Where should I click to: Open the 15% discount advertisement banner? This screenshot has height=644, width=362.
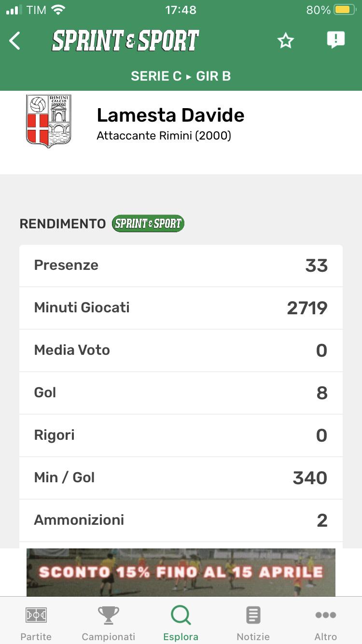pyautogui.click(x=181, y=572)
